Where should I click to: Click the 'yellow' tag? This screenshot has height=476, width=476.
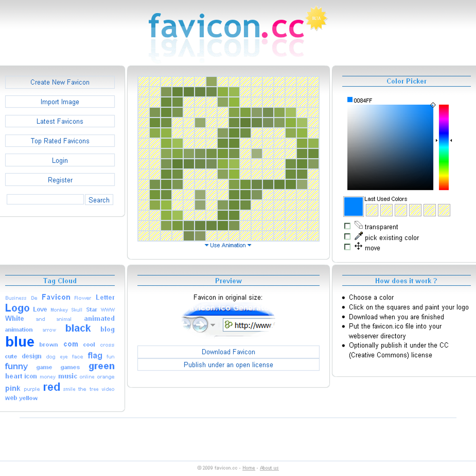(29, 398)
